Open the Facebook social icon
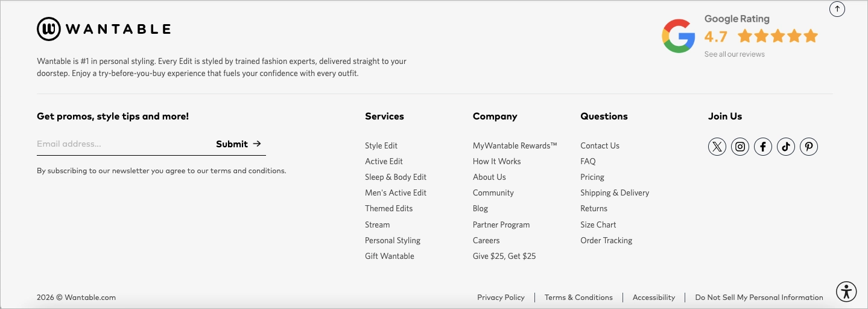Screen dimensions: 868x309 [763, 147]
